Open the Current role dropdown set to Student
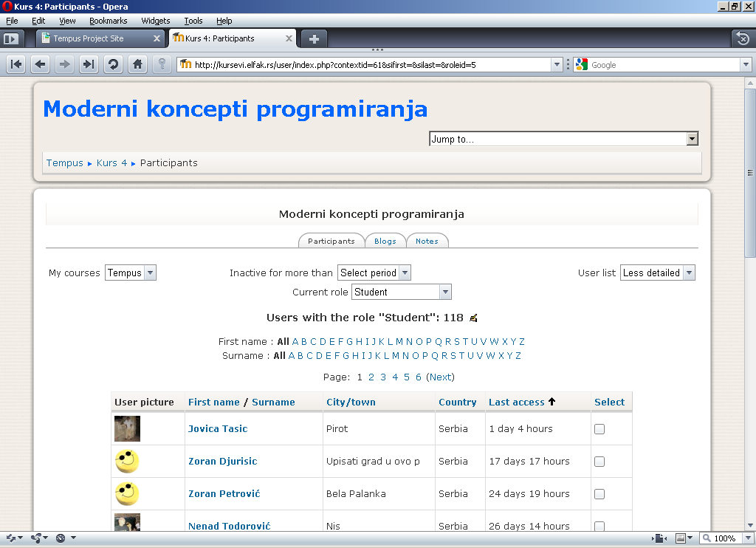Screen dimensions: 756x548 [x=402, y=292]
